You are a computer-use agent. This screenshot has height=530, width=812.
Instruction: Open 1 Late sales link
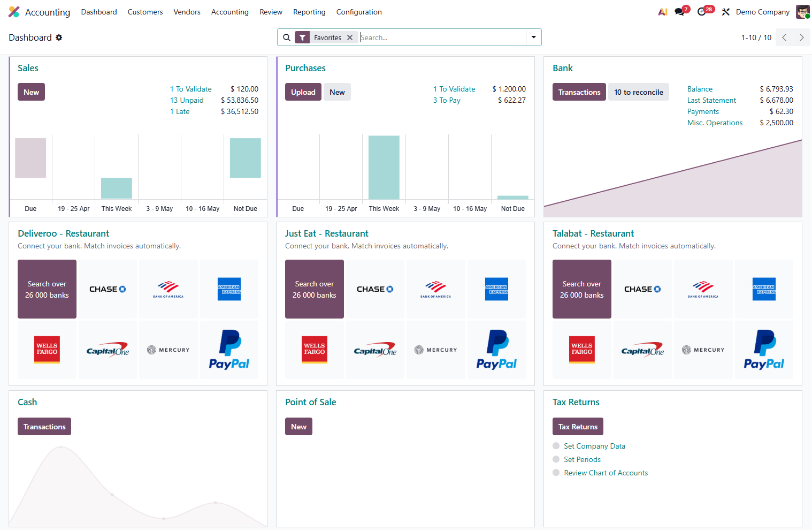tap(180, 111)
